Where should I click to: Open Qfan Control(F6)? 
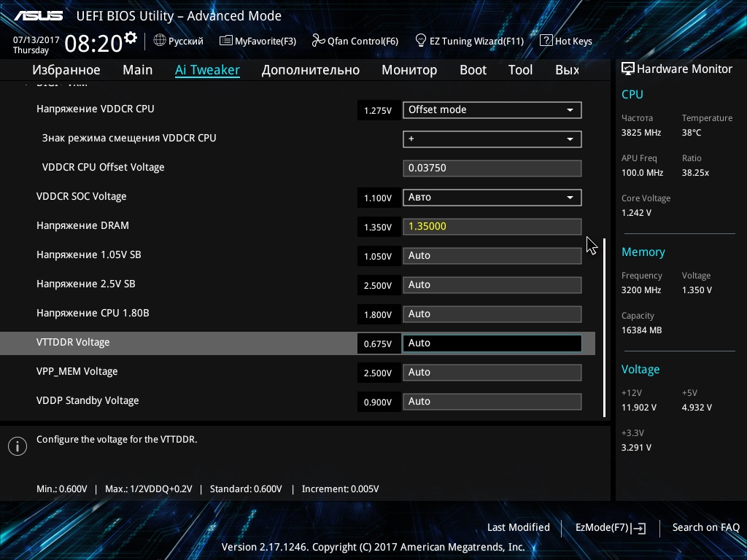tap(355, 41)
